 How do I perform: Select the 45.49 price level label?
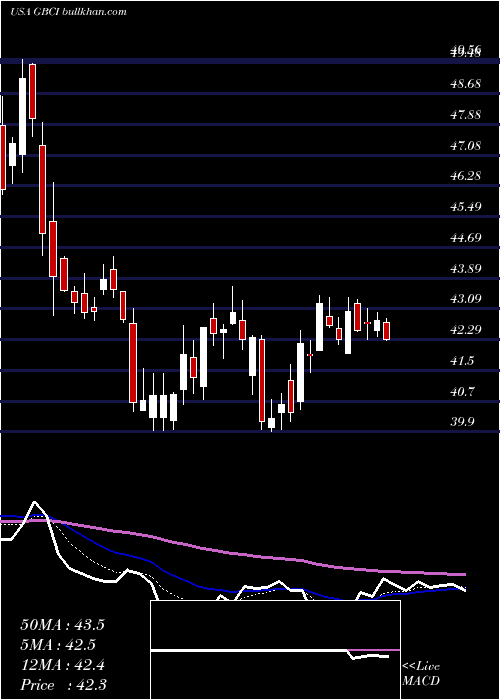[466, 207]
